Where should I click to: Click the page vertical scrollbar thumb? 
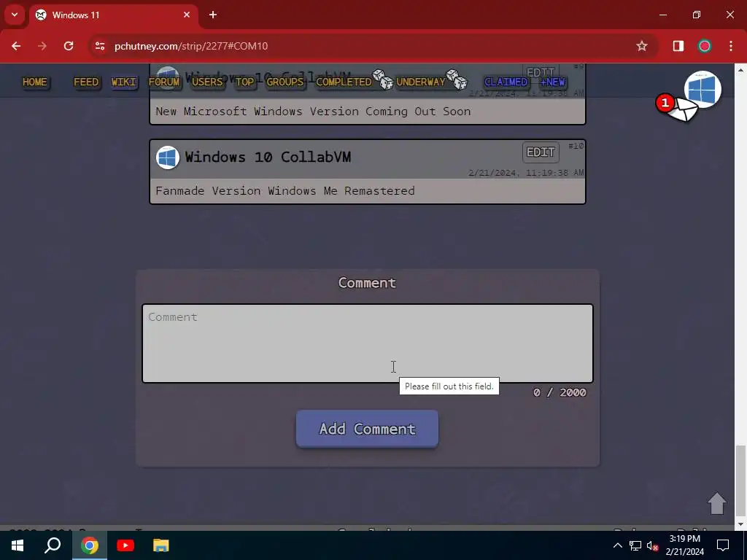[x=740, y=481]
